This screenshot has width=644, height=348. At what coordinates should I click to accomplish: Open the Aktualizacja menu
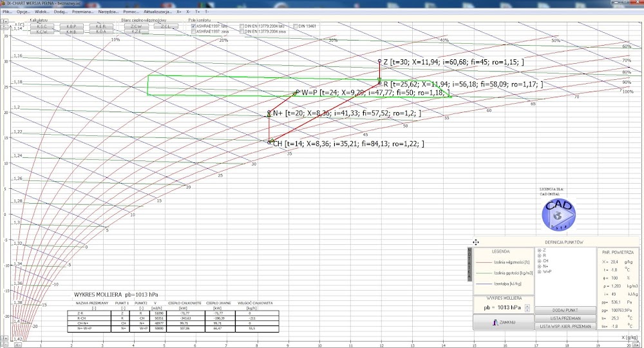pyautogui.click(x=158, y=12)
